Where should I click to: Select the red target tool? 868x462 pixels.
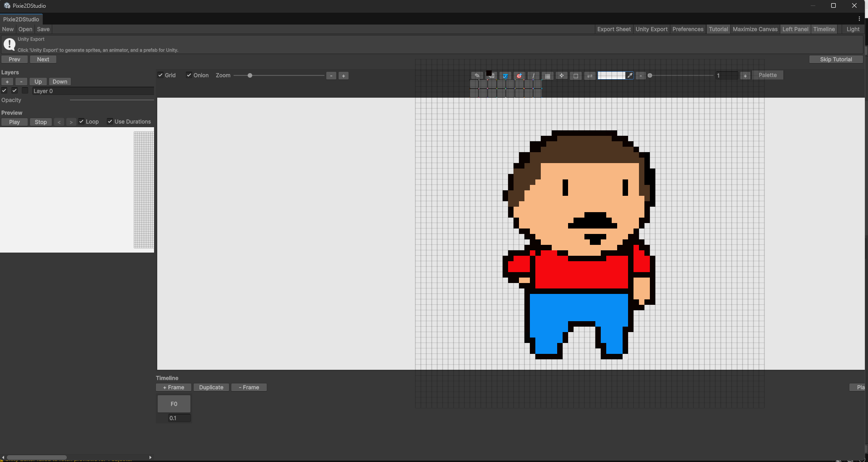519,76
